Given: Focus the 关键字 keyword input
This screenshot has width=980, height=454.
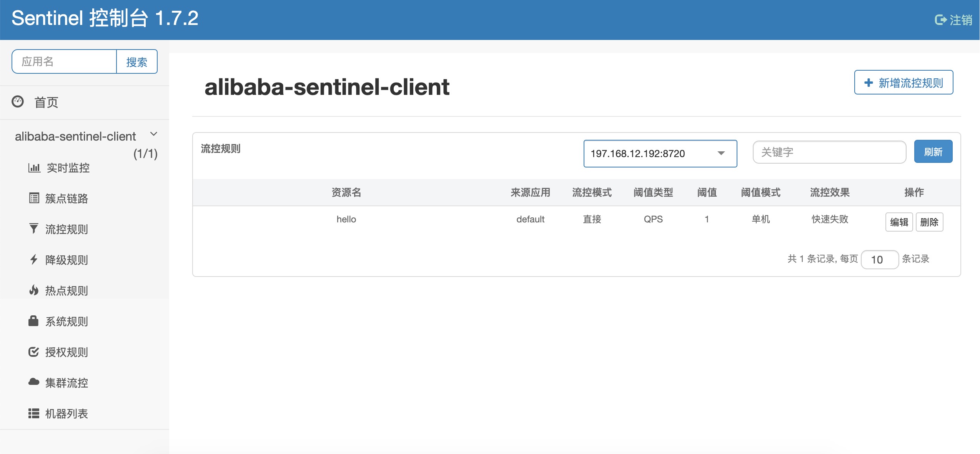Looking at the screenshot, I should pos(829,152).
